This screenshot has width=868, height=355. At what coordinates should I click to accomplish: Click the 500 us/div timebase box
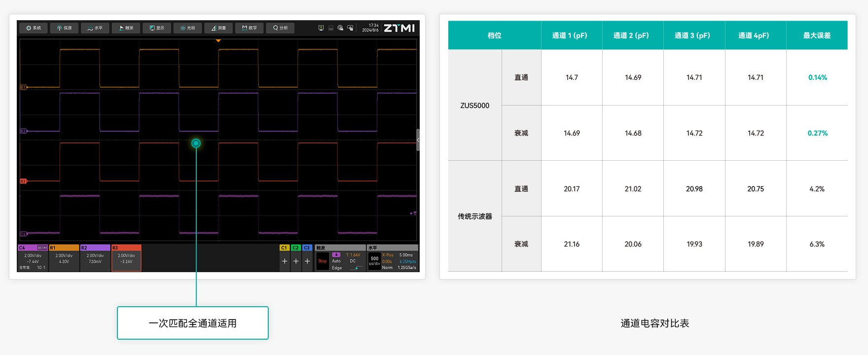pos(374,261)
